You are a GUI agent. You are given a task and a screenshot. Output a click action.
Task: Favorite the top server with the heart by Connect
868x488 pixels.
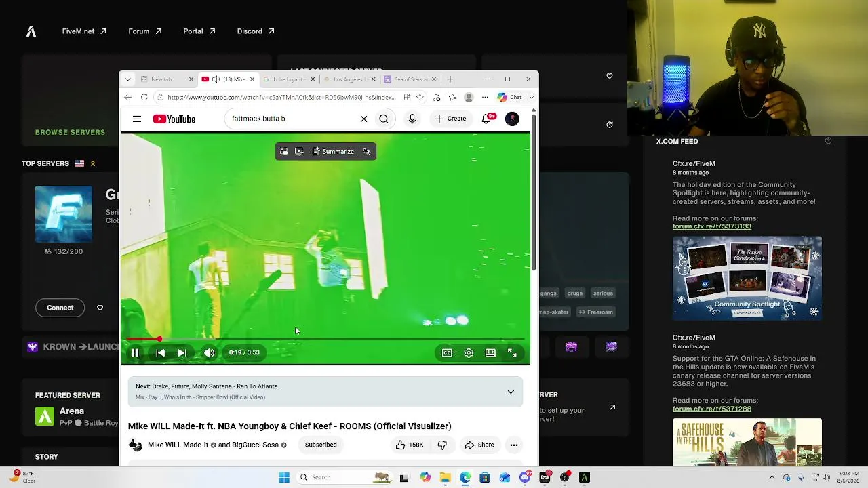[100, 308]
